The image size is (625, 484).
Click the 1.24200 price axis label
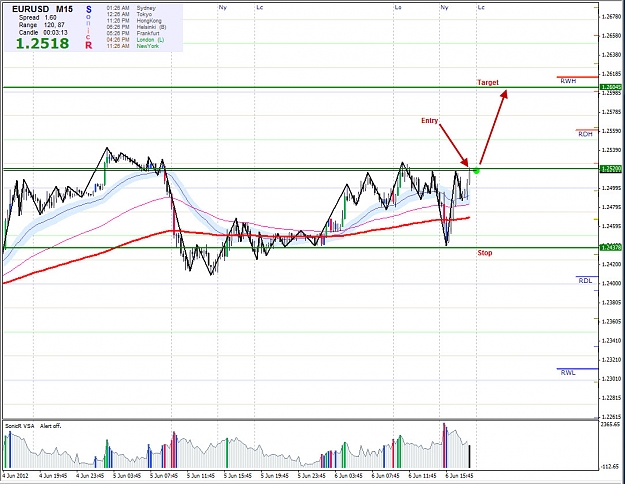pos(611,264)
